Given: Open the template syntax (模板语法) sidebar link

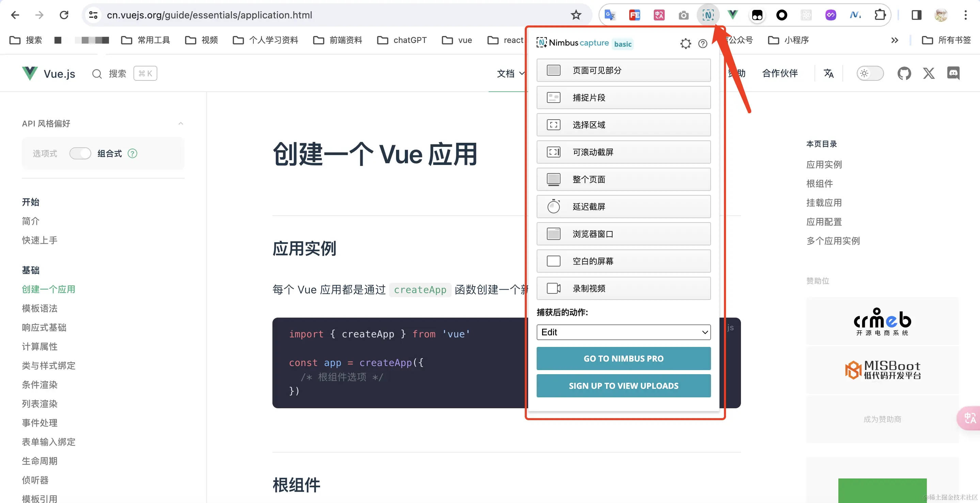Looking at the screenshot, I should tap(39, 308).
